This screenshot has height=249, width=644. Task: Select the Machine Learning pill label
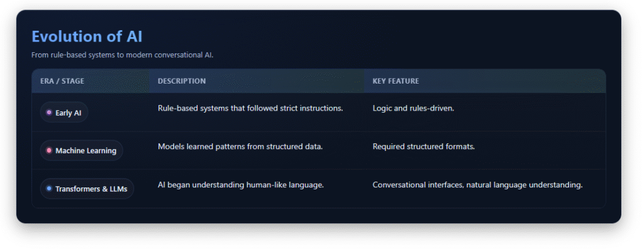tap(81, 150)
